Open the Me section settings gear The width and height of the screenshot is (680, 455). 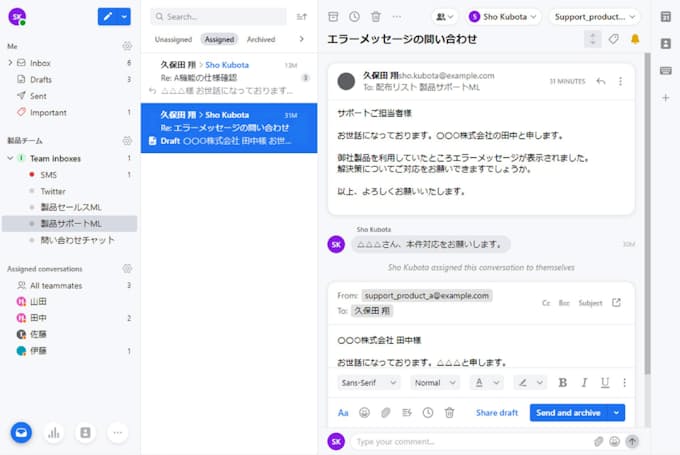[127, 46]
